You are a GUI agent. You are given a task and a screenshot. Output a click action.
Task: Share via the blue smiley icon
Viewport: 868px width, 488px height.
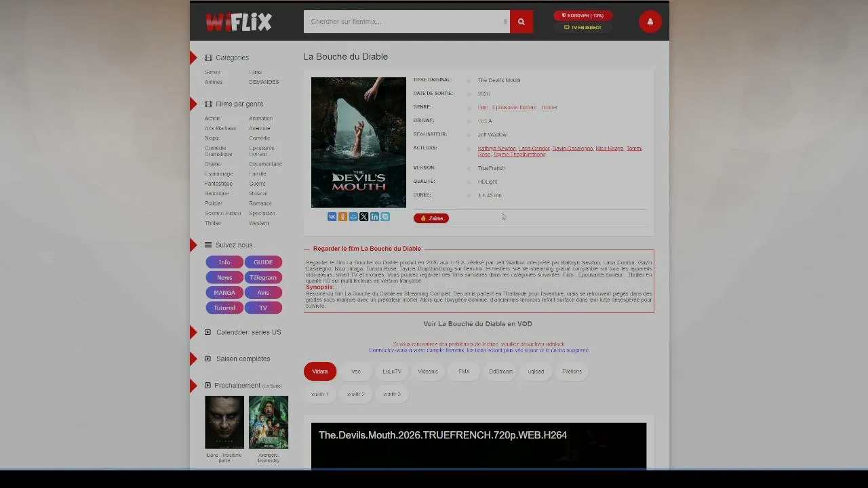pyautogui.click(x=353, y=217)
